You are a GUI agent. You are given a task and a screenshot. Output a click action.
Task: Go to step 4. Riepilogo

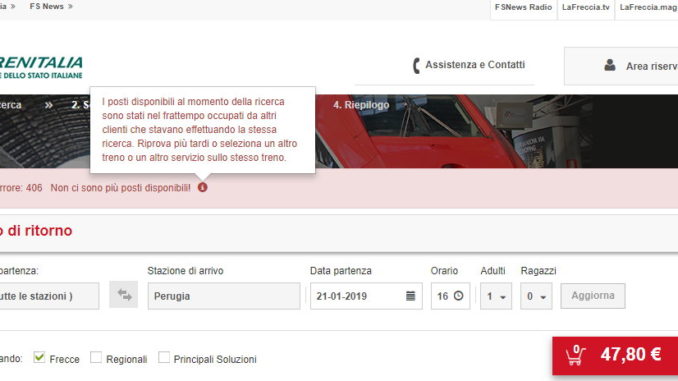361,105
